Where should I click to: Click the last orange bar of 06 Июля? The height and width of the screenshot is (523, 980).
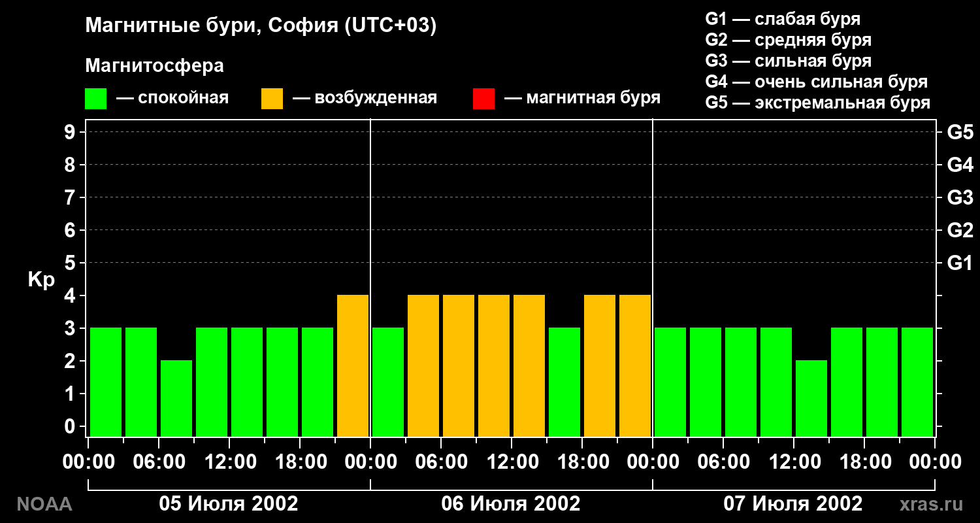(x=635, y=365)
